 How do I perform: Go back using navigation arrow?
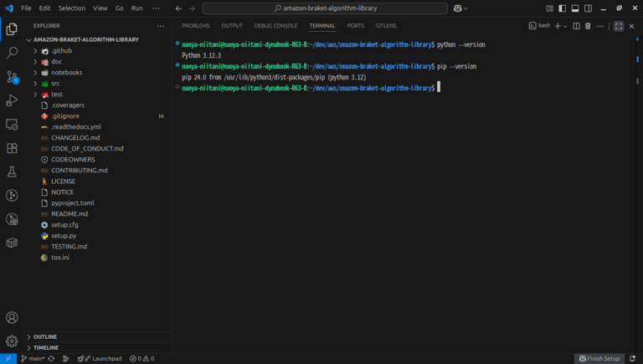(x=178, y=8)
